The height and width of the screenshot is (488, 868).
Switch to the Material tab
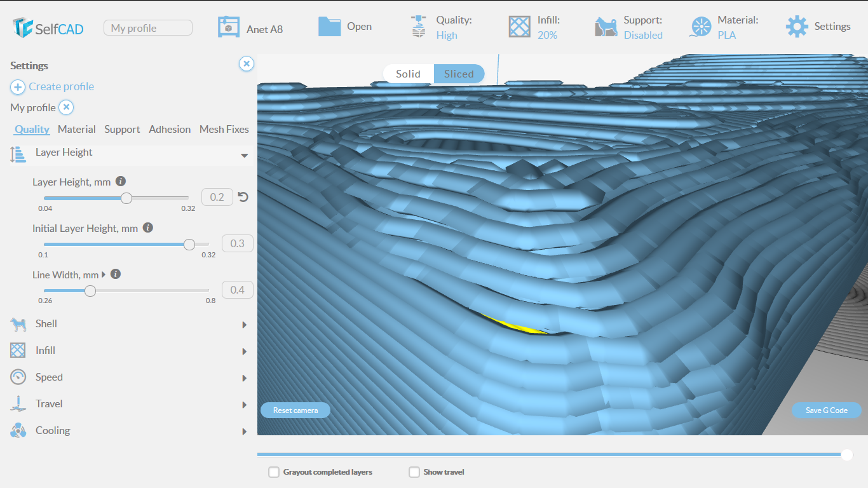(x=77, y=129)
